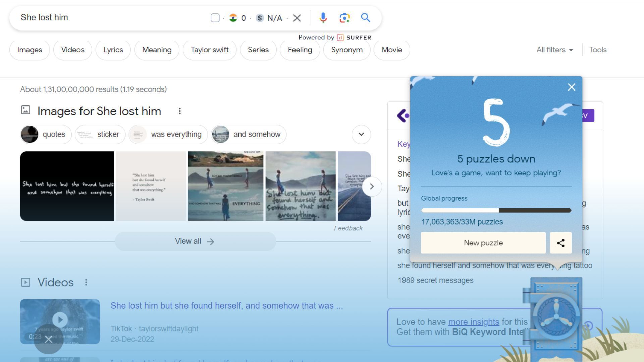The width and height of the screenshot is (644, 362).
Task: Tick the Surfer keyword checkbox in search bar
Action: (215, 18)
